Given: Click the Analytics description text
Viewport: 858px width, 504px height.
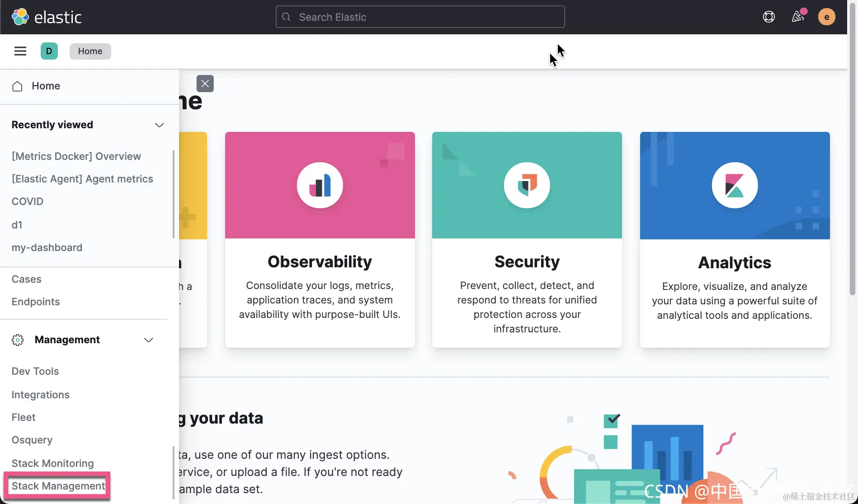Looking at the screenshot, I should [735, 301].
